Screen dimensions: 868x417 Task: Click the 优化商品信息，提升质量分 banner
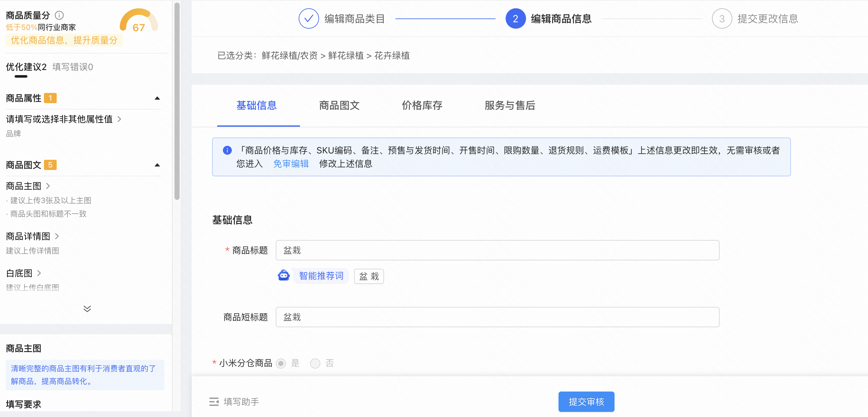[64, 40]
